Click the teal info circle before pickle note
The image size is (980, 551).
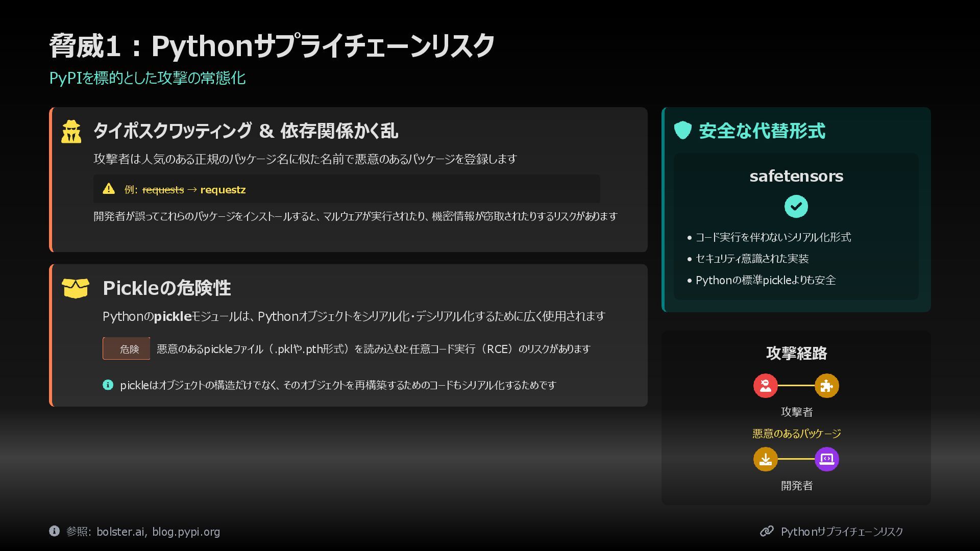[x=108, y=385]
